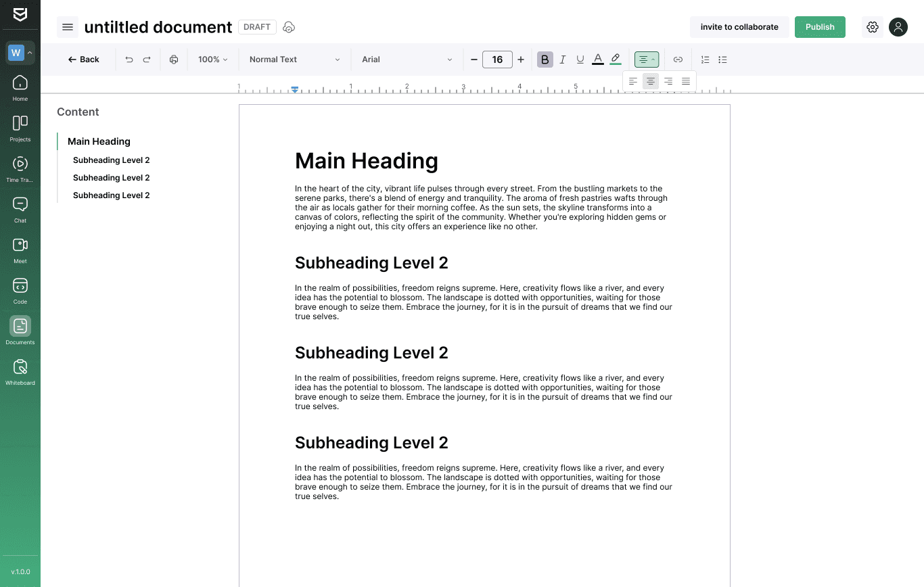924x587 pixels.
Task: Select justify alignment option
Action: 686,81
